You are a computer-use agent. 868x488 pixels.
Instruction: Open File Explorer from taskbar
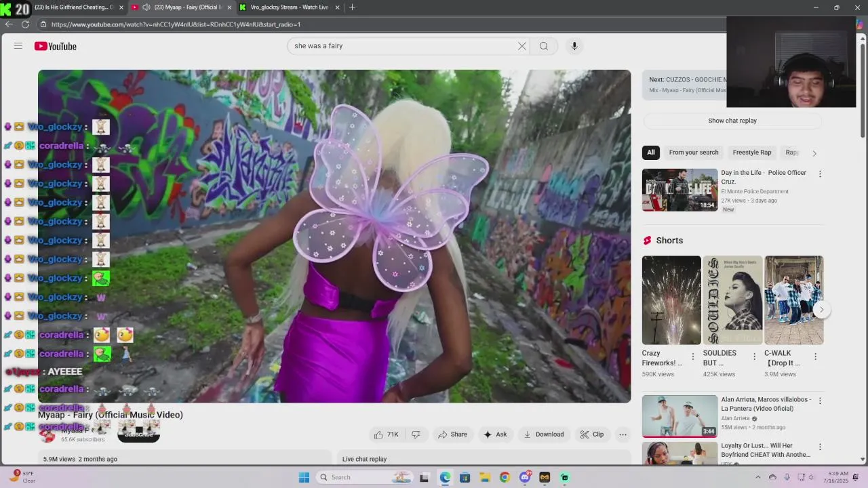pyautogui.click(x=484, y=477)
